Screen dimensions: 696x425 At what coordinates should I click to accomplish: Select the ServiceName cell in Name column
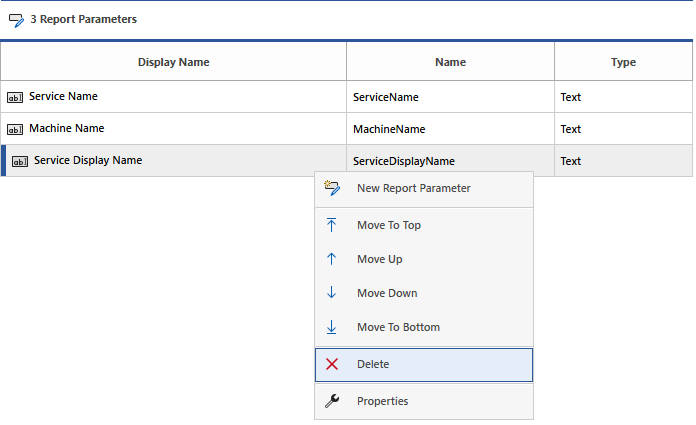tap(386, 98)
